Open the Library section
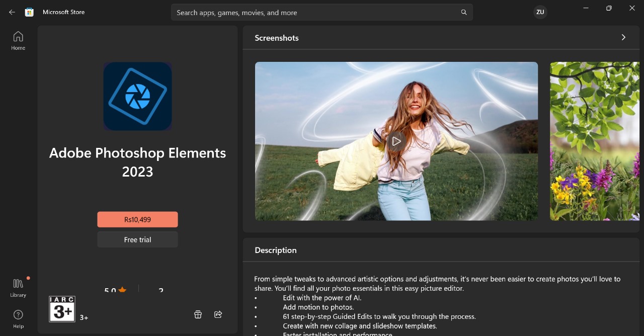 point(18,287)
